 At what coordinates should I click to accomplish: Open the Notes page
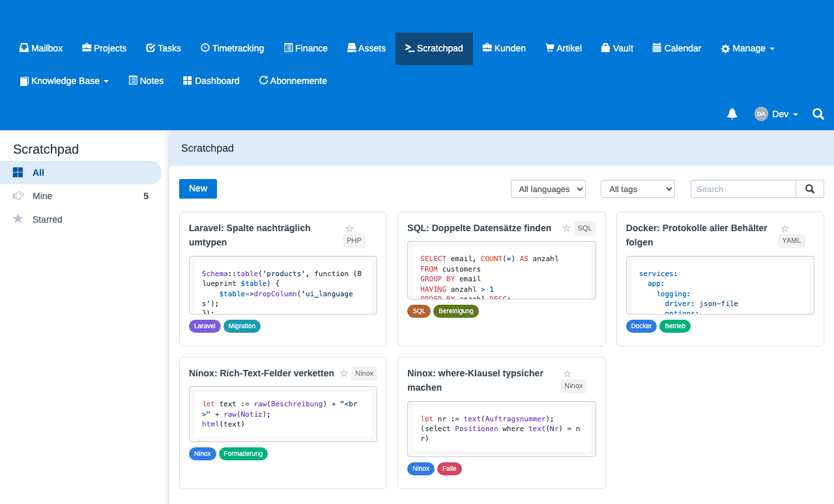(146, 81)
